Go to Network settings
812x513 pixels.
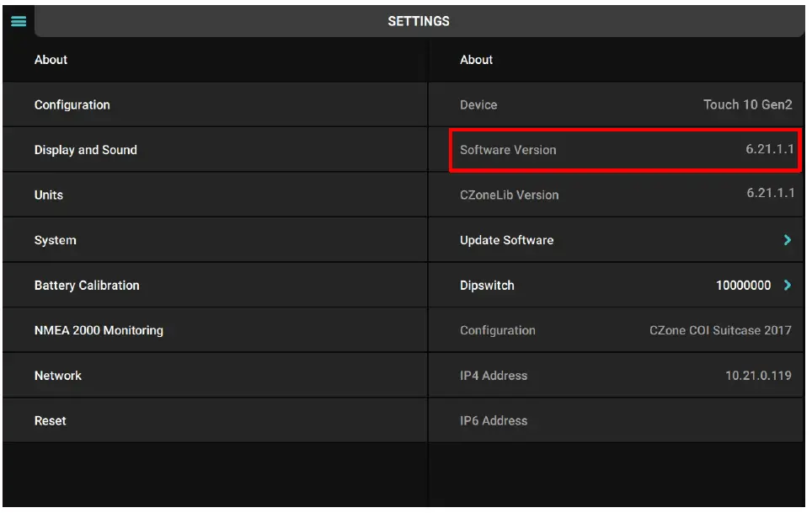point(215,376)
